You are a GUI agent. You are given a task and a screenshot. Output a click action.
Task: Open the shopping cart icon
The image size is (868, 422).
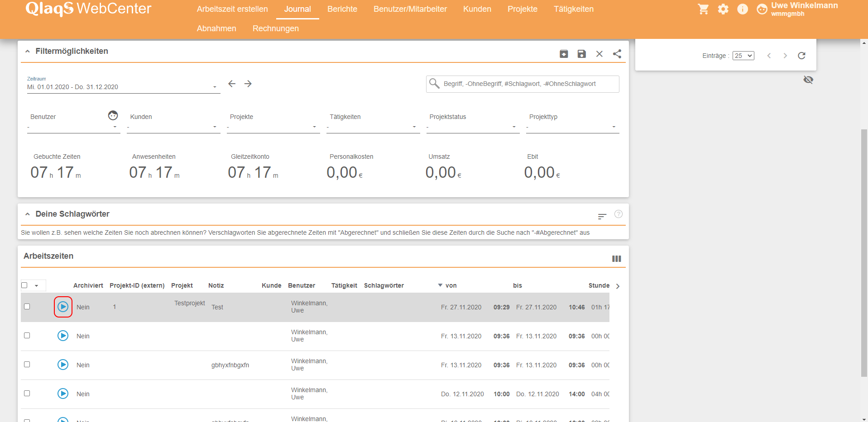[x=703, y=9]
